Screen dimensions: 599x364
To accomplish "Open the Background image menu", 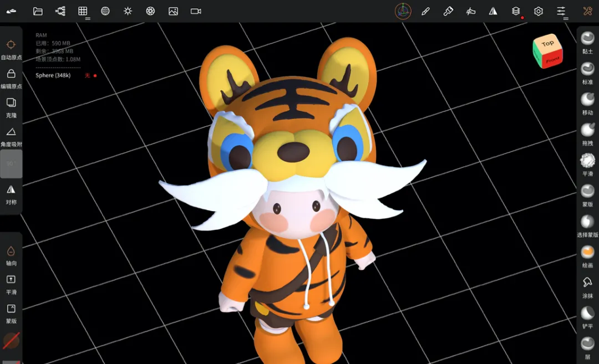I will [x=173, y=11].
